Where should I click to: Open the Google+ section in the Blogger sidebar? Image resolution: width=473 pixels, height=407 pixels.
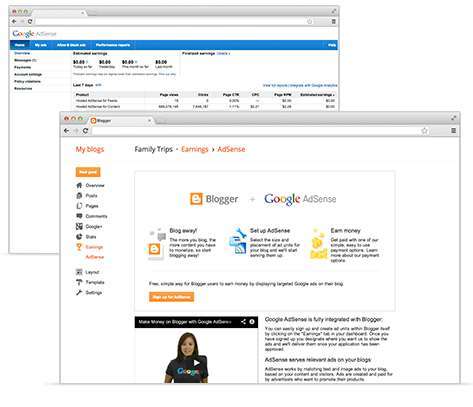point(89,227)
